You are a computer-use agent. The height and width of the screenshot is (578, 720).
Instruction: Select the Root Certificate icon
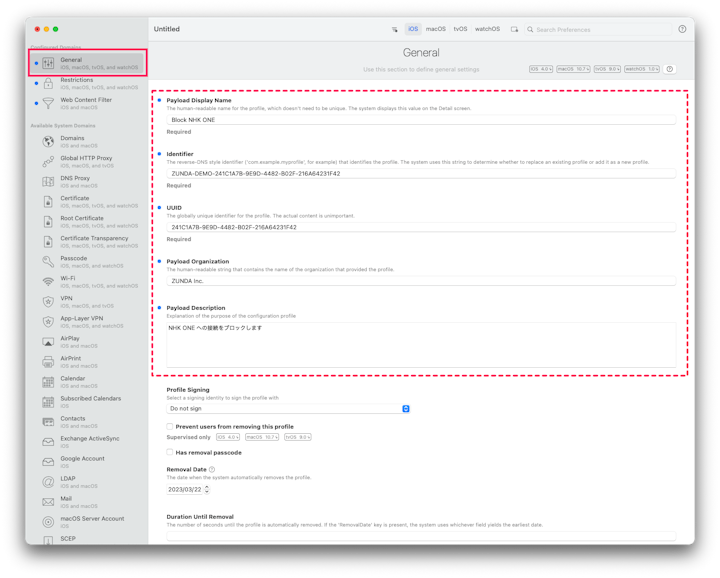tap(48, 222)
